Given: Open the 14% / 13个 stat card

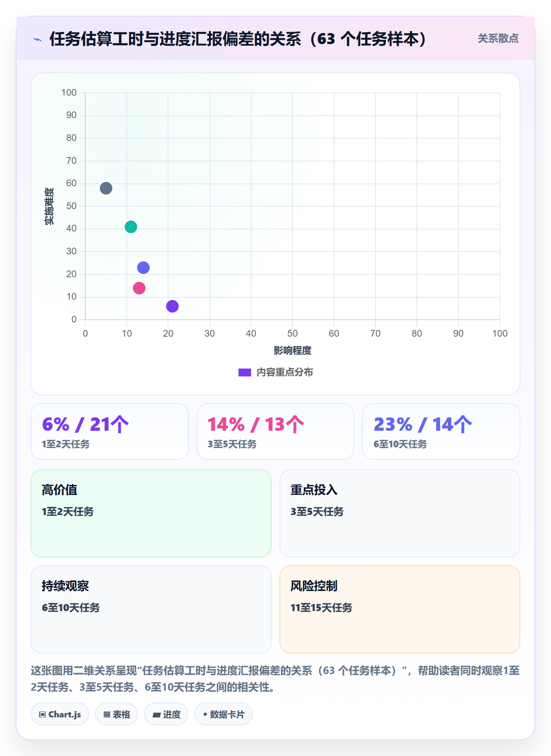Looking at the screenshot, I should (x=275, y=432).
